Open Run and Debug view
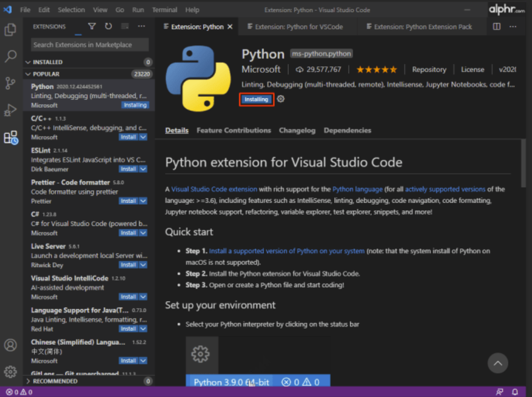Screen dimensions: 532x397 pos(11,110)
